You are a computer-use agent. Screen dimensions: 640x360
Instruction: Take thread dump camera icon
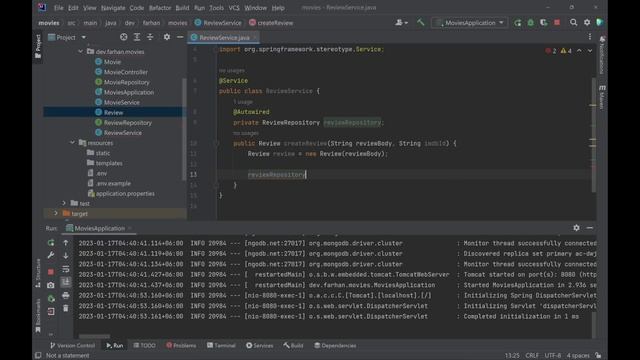click(x=51, y=285)
